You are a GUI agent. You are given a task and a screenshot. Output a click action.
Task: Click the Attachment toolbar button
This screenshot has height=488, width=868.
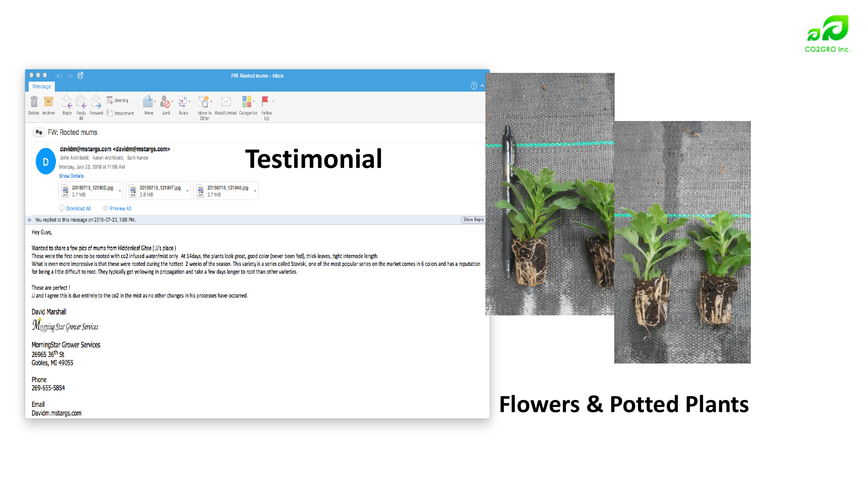(121, 113)
